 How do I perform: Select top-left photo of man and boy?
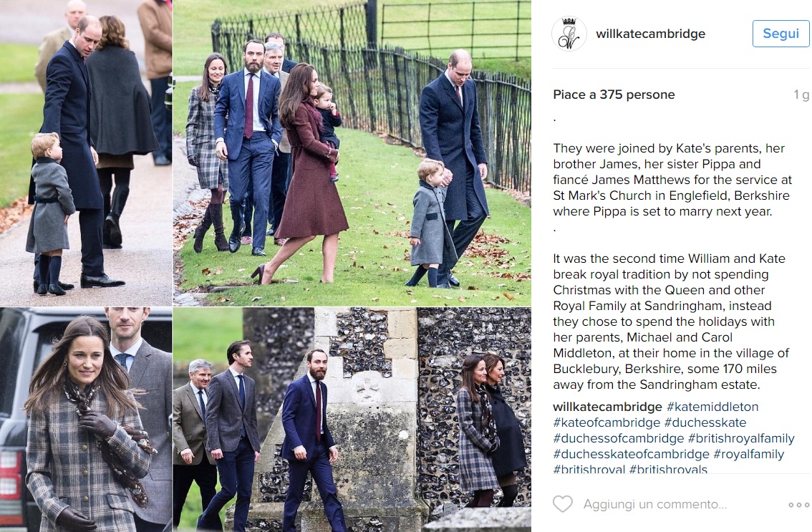pyautogui.click(x=86, y=153)
